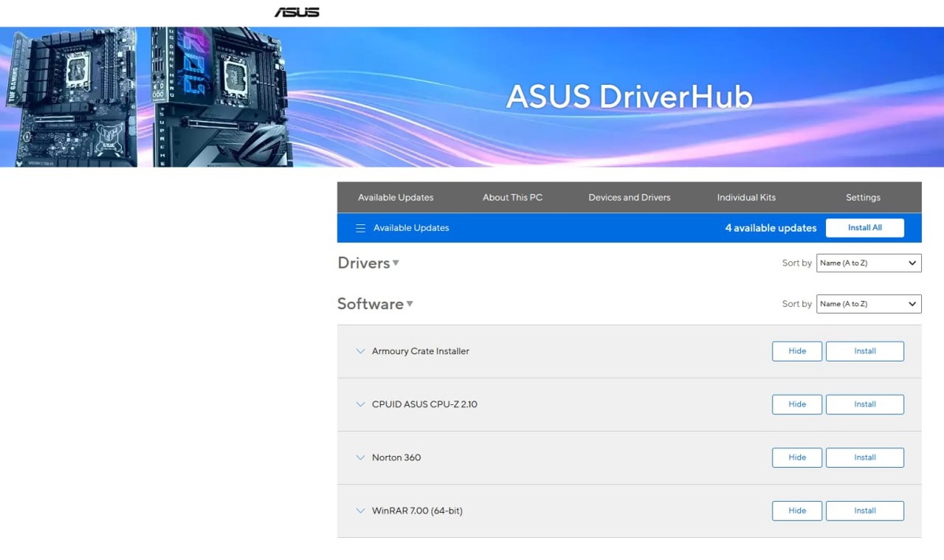Click the Install All button
The width and height of the screenshot is (944, 560).
click(x=865, y=228)
